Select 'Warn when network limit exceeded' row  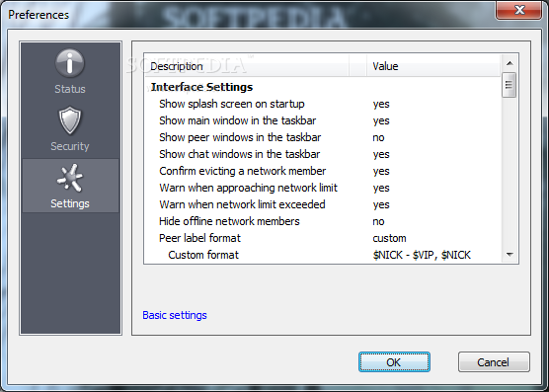pos(322,204)
